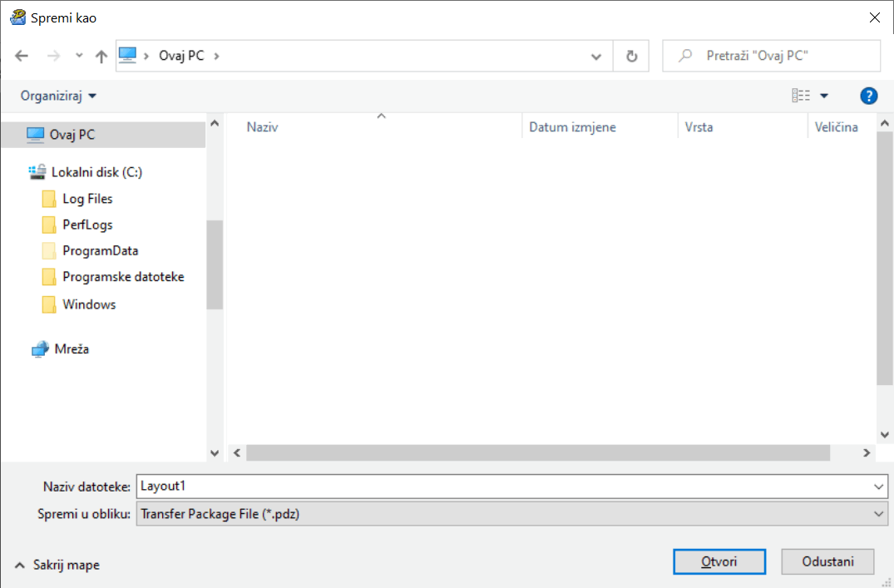Click the forward navigation arrow

(53, 56)
